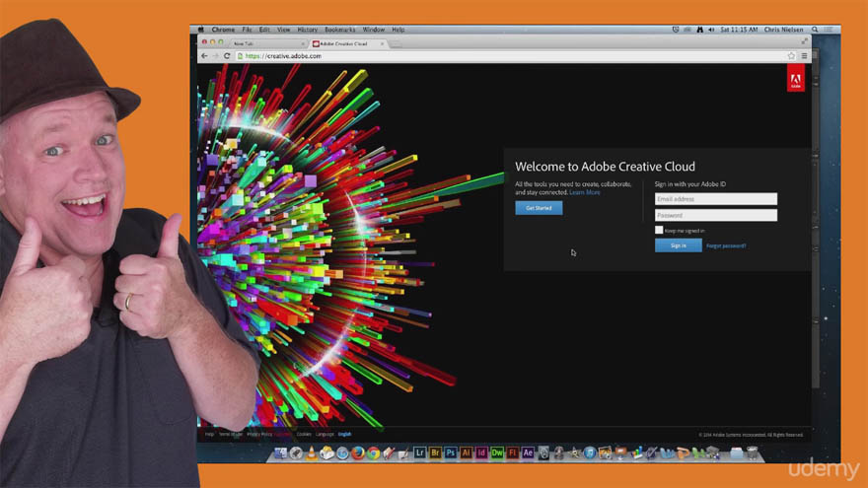The height and width of the screenshot is (488, 868).
Task: Focus the Email address field
Action: (x=716, y=198)
